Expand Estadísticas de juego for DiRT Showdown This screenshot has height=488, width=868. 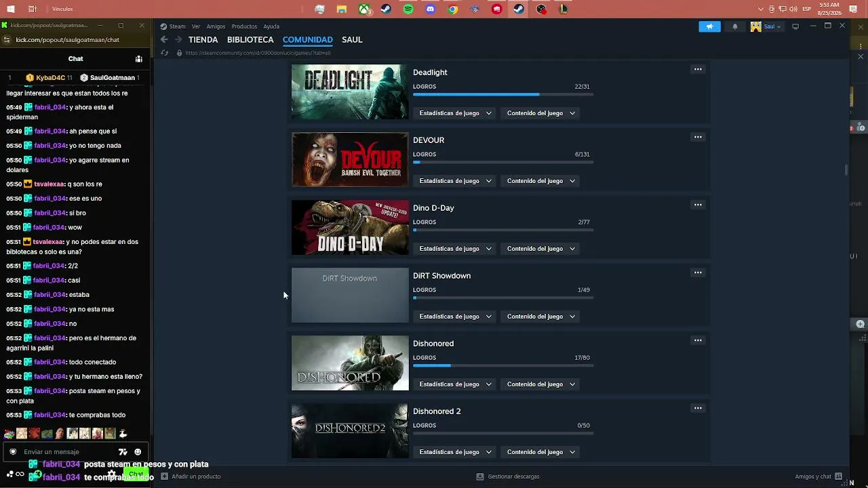pos(455,317)
